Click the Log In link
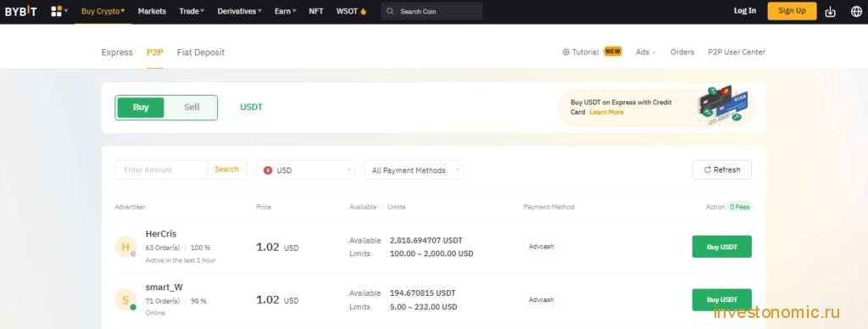This screenshot has height=329, width=868. pyautogui.click(x=744, y=10)
